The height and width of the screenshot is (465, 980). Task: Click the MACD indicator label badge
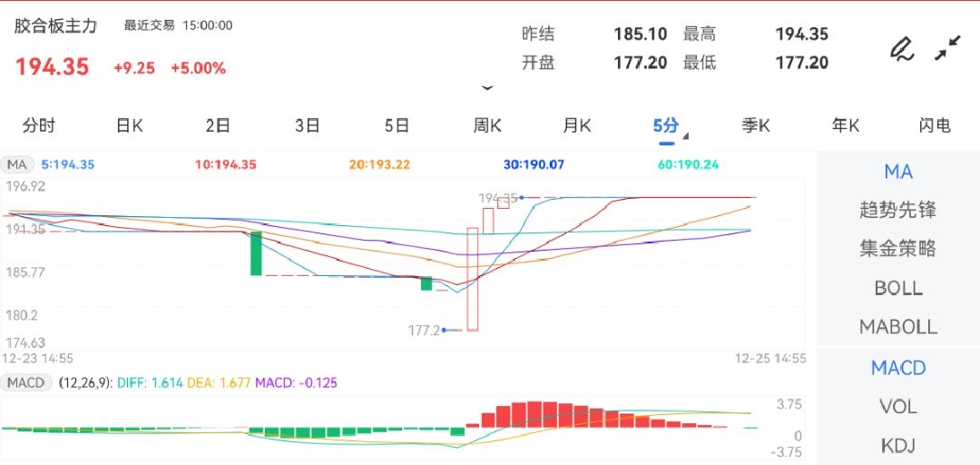coord(26,383)
